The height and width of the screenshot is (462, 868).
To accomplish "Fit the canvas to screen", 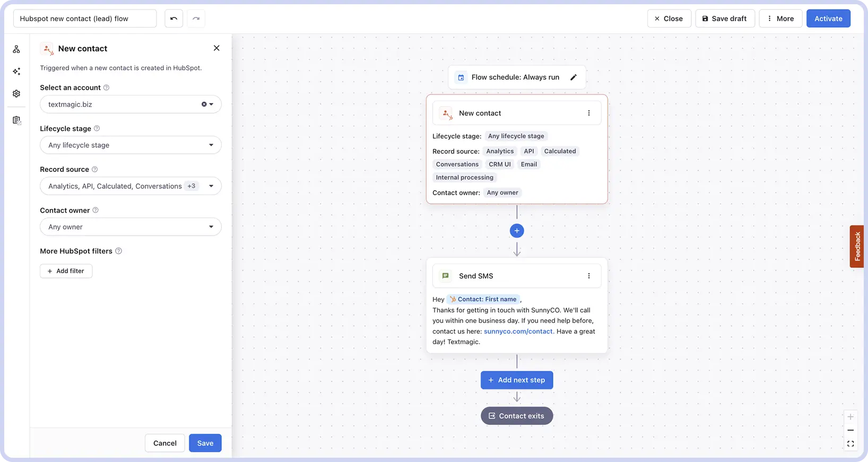I will (x=850, y=444).
